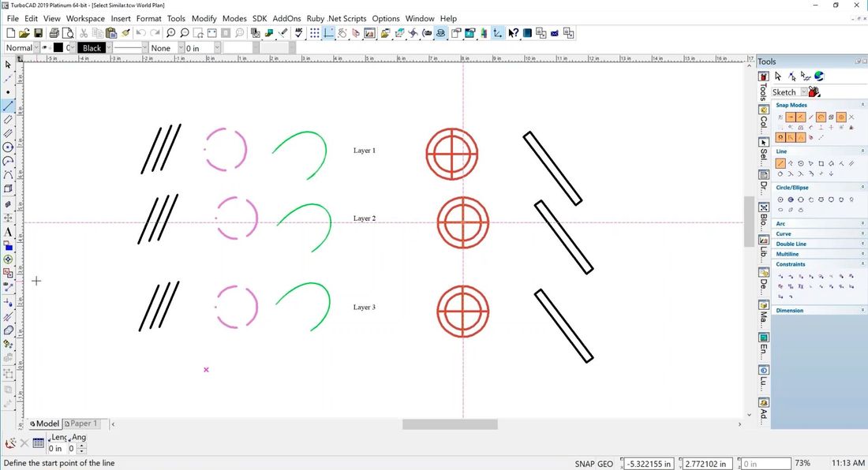Image resolution: width=868 pixels, height=470 pixels.
Task: Click the Length input field in inspector bar
Action: click(x=58, y=449)
